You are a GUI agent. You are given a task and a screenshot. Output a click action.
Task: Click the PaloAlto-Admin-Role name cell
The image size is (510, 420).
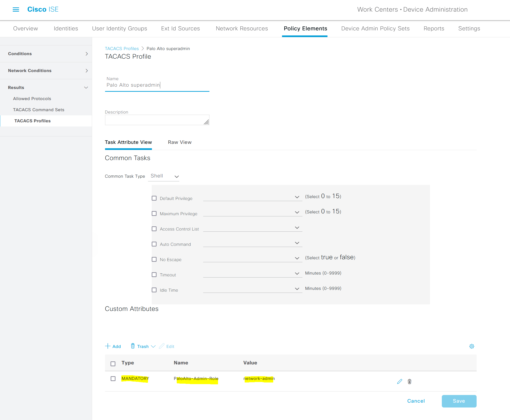point(196,379)
